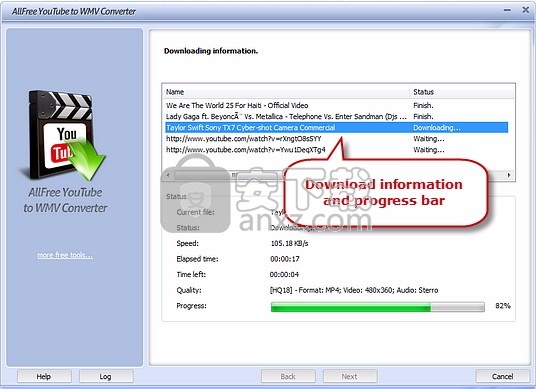Click 'Waiting...' status of Ywu1DeqXTg4 row

429,150
